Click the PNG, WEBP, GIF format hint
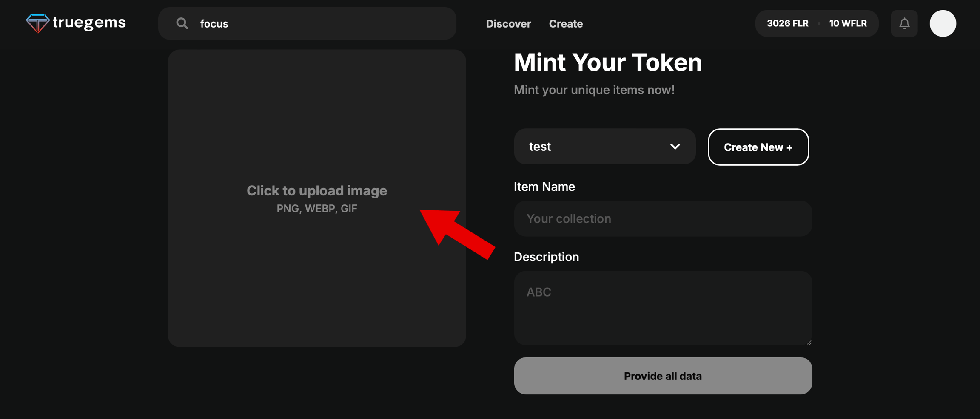 pyautogui.click(x=317, y=209)
